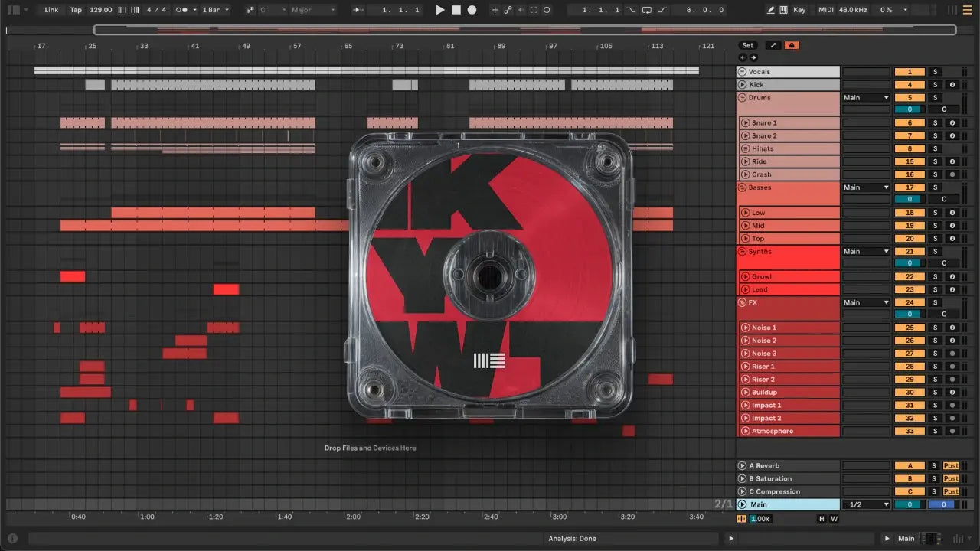Click the 4 / 4 time signature field
The image size is (980, 551).
coord(155,10)
